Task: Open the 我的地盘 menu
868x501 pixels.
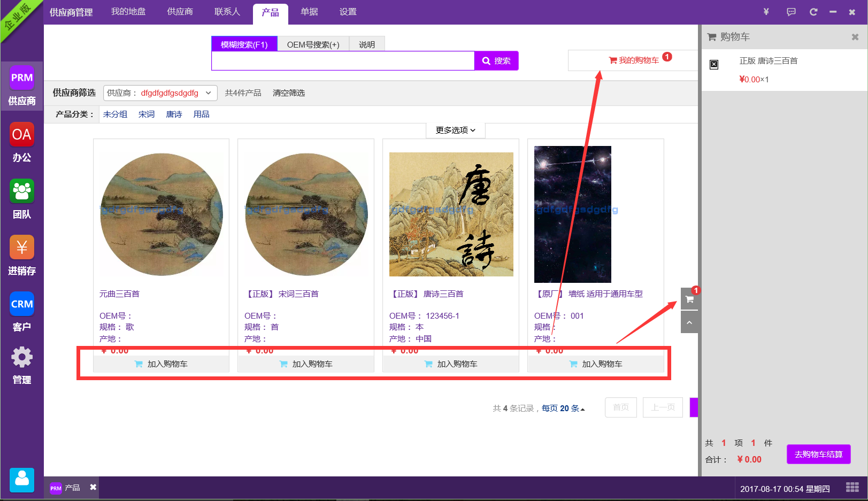Action: pos(128,12)
